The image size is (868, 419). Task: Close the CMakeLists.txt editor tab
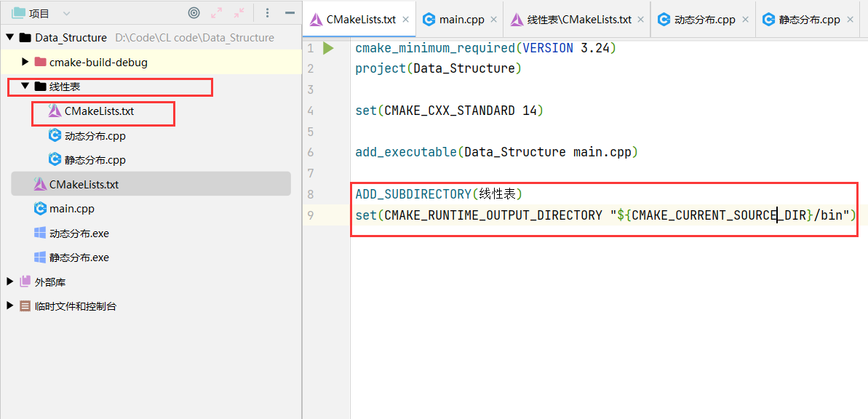point(405,20)
